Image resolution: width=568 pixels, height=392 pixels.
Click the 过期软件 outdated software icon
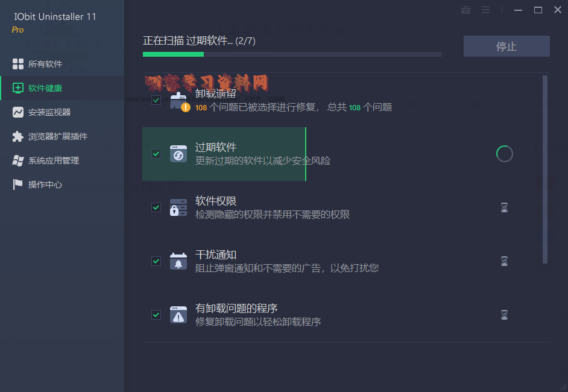pyautogui.click(x=178, y=154)
